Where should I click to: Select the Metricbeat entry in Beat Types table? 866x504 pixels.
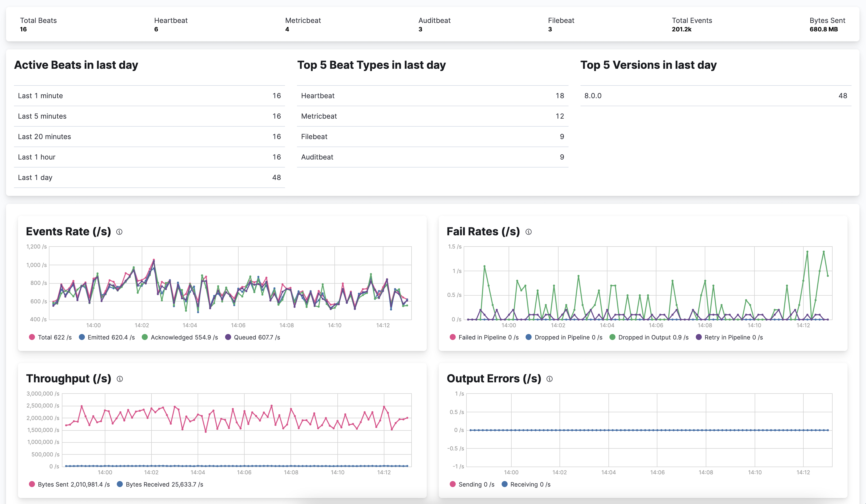[432, 116]
